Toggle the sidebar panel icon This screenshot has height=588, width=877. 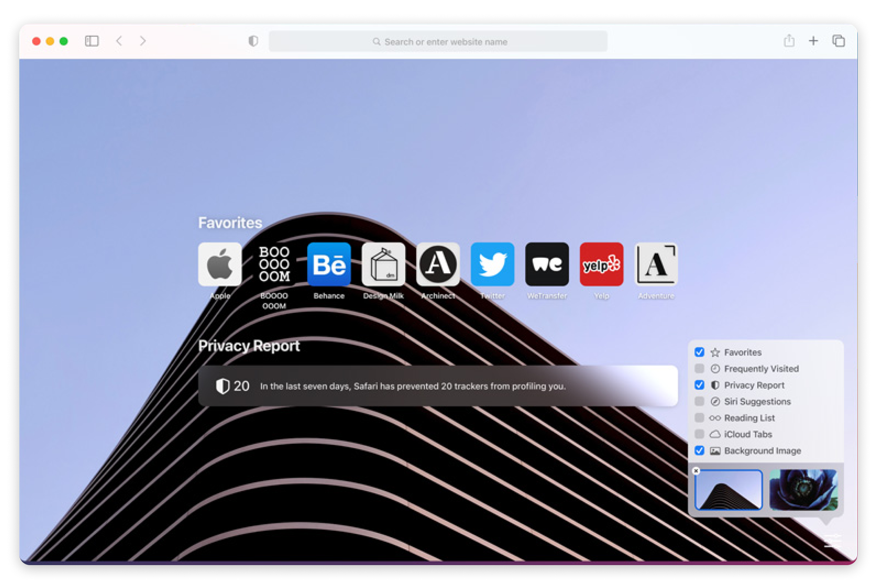pos(92,41)
